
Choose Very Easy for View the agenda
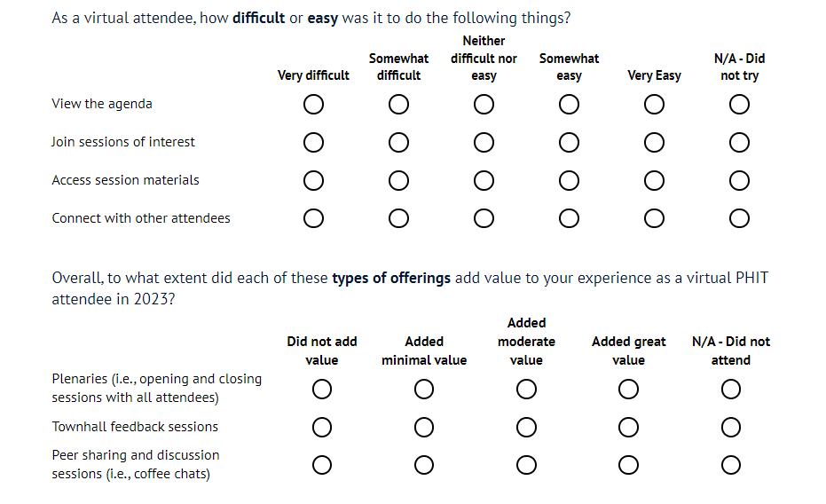654,106
